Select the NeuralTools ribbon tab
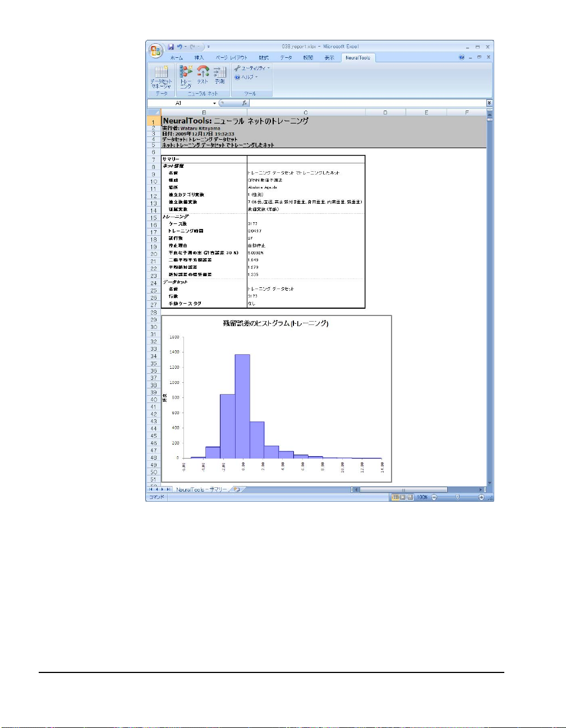 coord(358,58)
